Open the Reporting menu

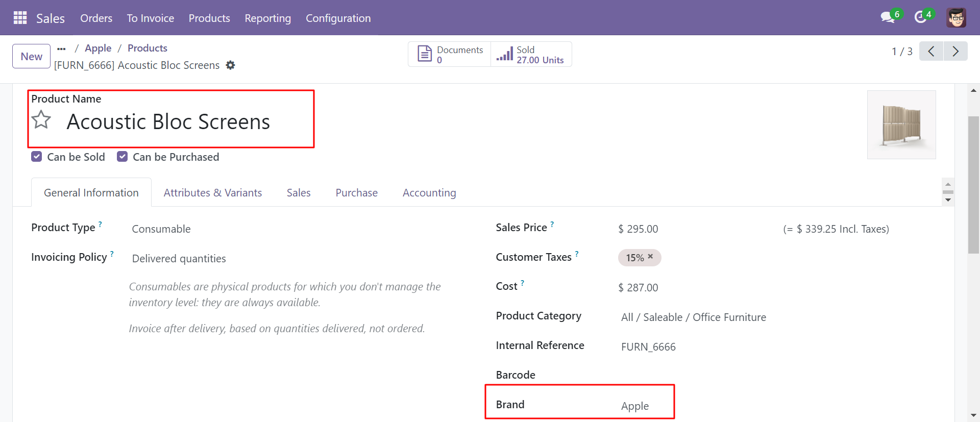(268, 18)
